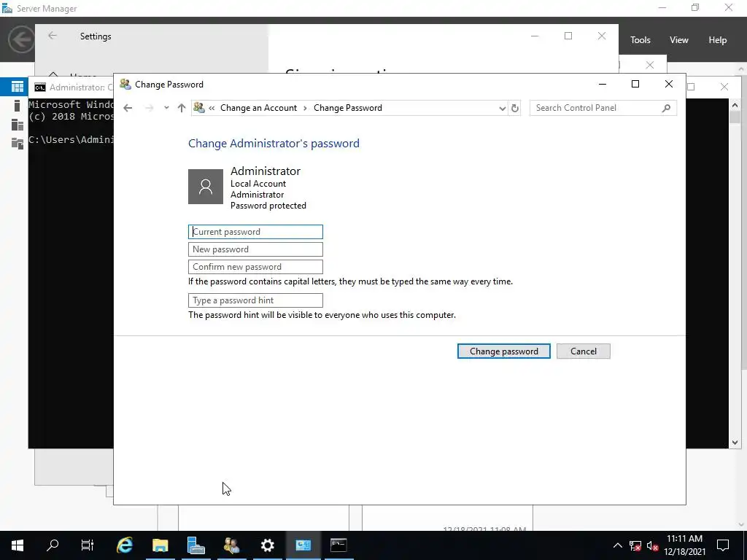Maximize the Change Password window

tap(635, 85)
